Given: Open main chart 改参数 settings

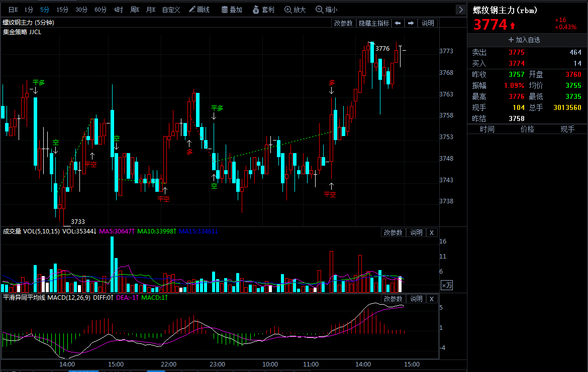Looking at the screenshot, I should click(343, 23).
